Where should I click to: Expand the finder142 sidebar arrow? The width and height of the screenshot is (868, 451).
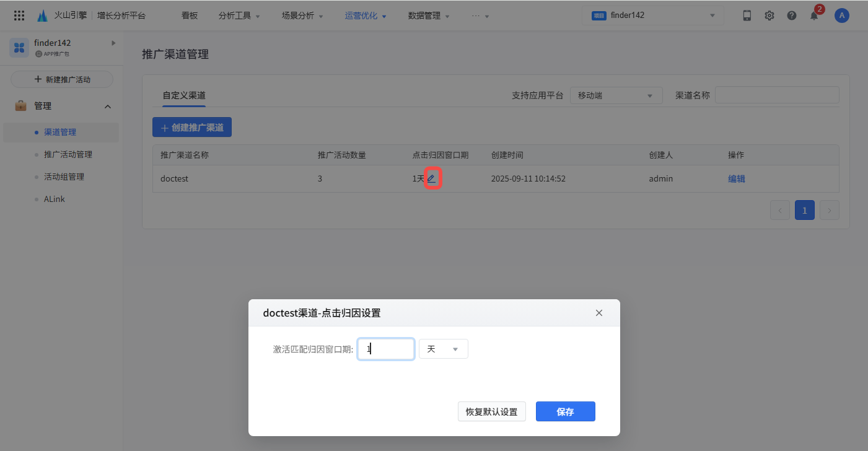coord(113,43)
